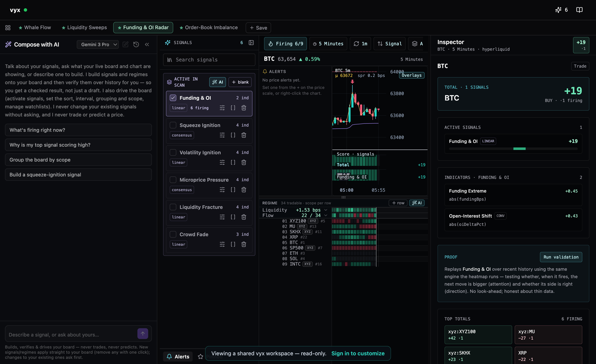Viewport: 596px width, 364px height.
Task: Toggle the Firing 6/9 filter
Action: [285, 44]
